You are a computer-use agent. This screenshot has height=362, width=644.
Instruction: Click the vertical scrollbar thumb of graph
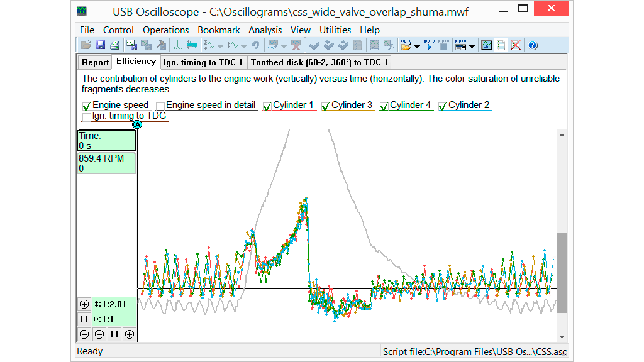tap(562, 272)
